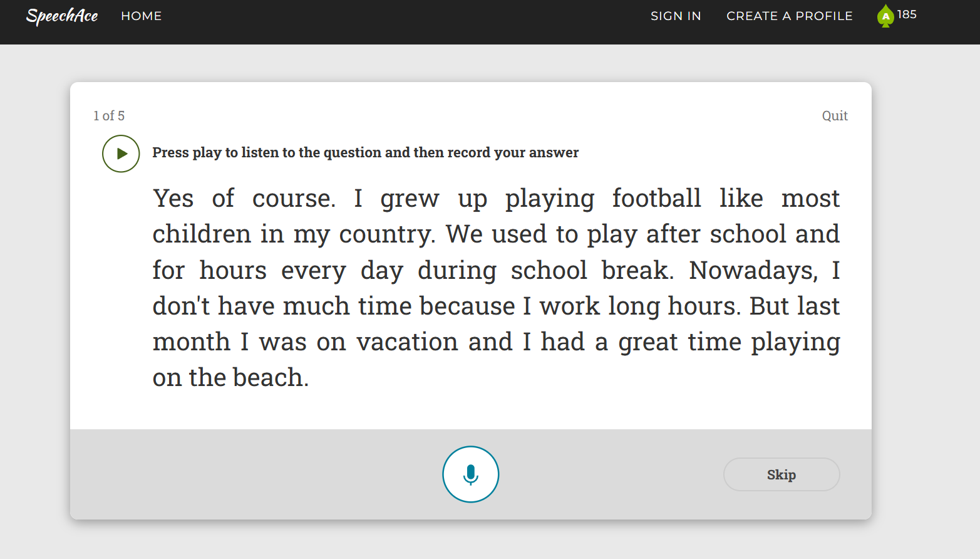Click the 185 points counter
The image size is (980, 559).
[907, 14]
